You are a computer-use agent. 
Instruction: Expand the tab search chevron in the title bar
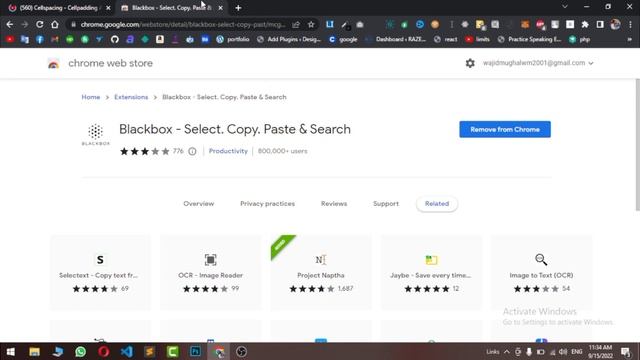[x=565, y=7]
